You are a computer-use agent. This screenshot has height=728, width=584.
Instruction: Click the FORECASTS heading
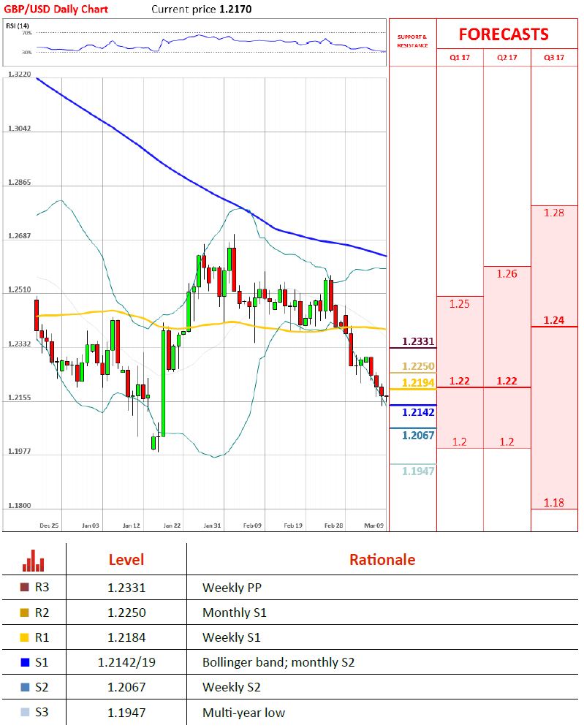(503, 34)
